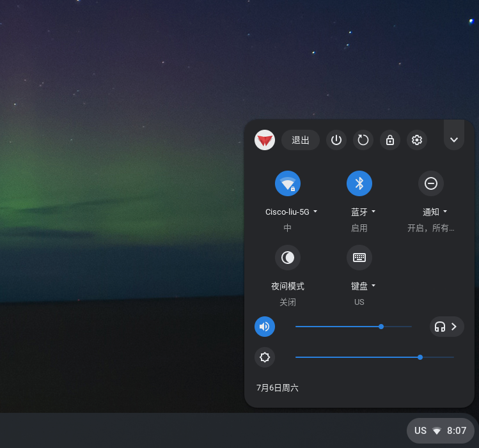Expand the 键盘 dropdown label

coord(363,286)
